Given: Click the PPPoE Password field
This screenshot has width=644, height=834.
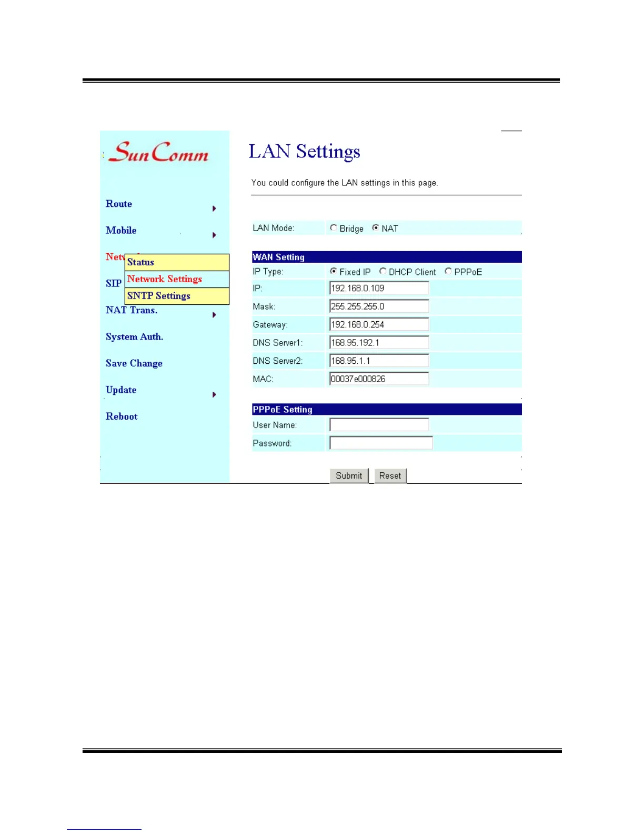Looking at the screenshot, I should point(381,443).
